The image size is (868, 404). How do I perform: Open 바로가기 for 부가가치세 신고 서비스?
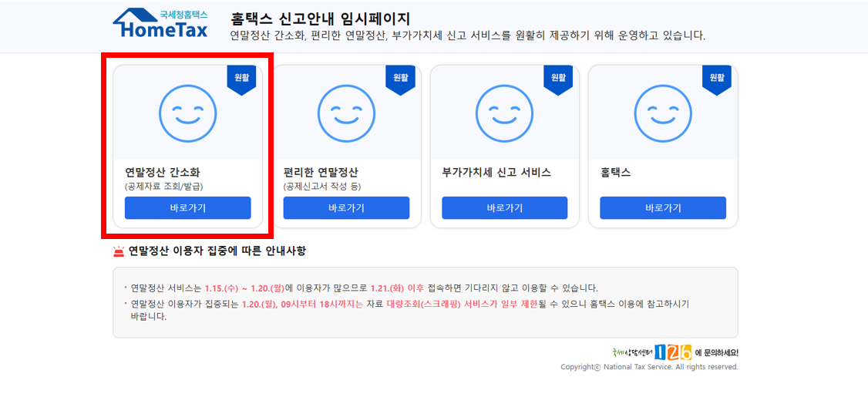pos(505,208)
